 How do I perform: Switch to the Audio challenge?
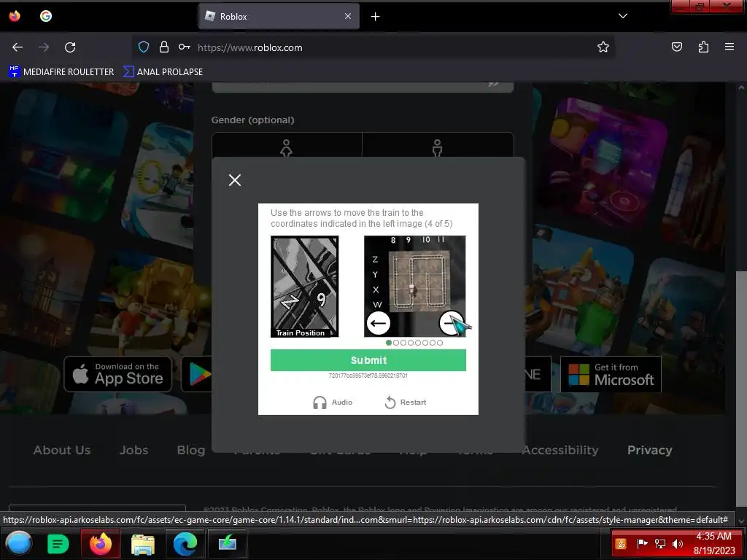pos(333,402)
